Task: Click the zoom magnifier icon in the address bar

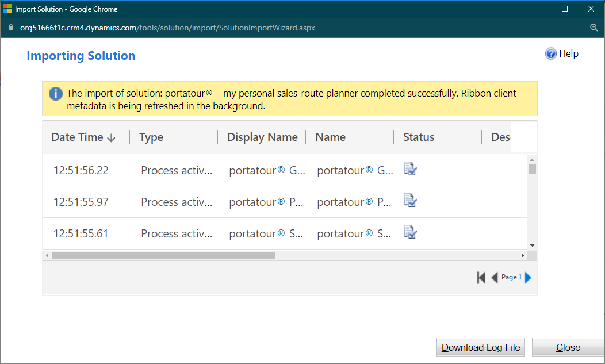Action: (594, 28)
